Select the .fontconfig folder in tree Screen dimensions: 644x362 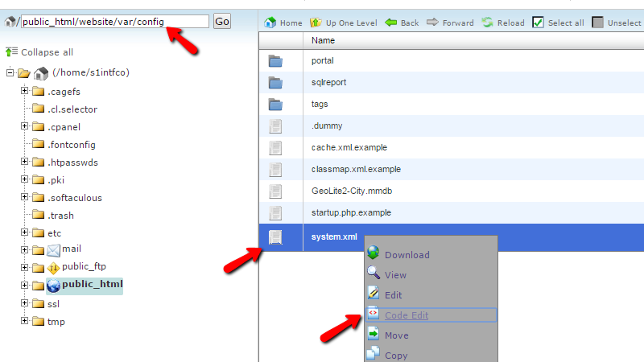coord(71,145)
